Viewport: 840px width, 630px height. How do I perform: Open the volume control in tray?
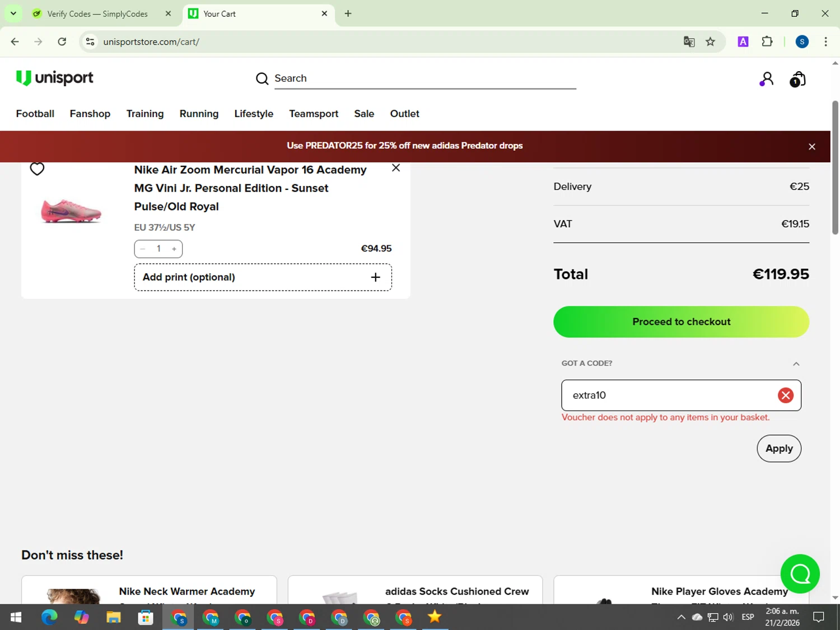pos(729,617)
